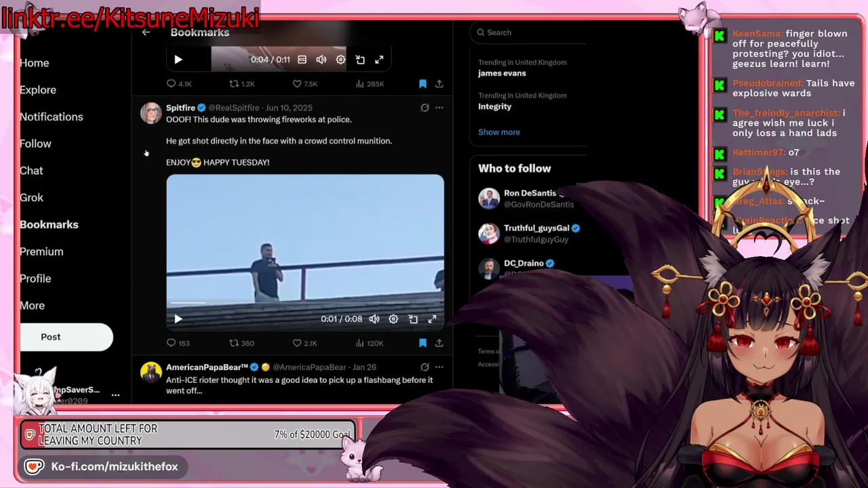Viewport: 868px width, 488px height.
Task: Click the Post button
Action: [x=66, y=337]
